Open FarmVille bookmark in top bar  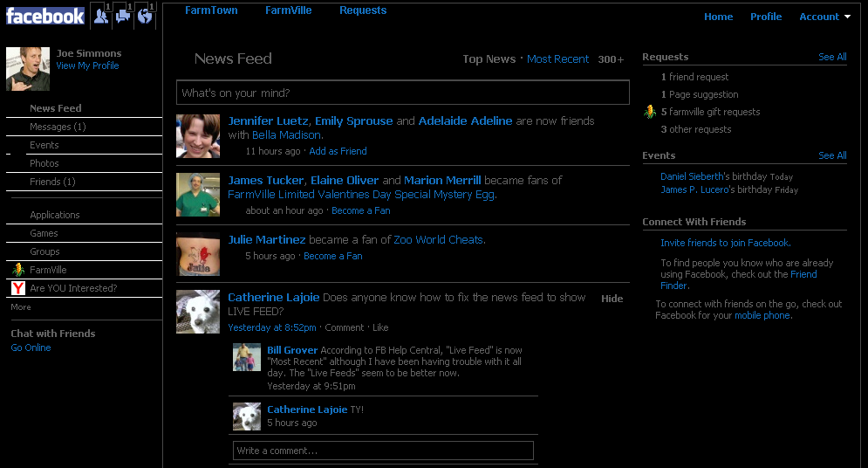click(288, 10)
